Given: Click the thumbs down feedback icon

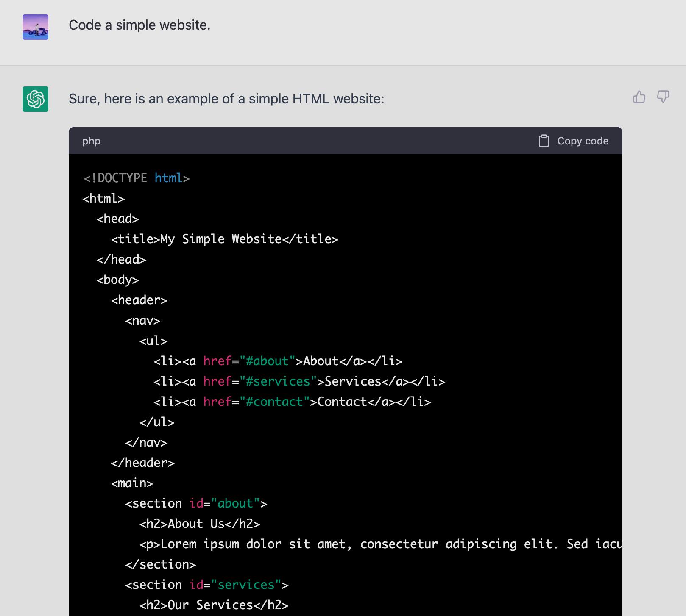Looking at the screenshot, I should pyautogui.click(x=663, y=97).
